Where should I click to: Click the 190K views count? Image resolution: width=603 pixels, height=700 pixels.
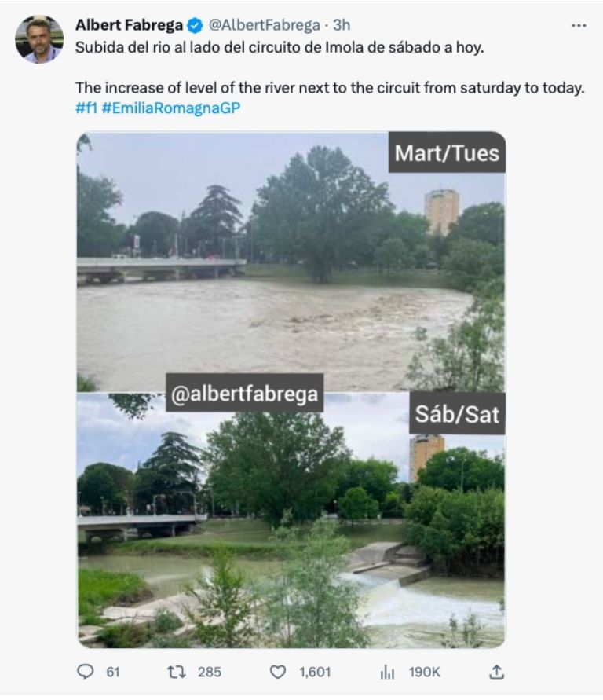(x=424, y=672)
